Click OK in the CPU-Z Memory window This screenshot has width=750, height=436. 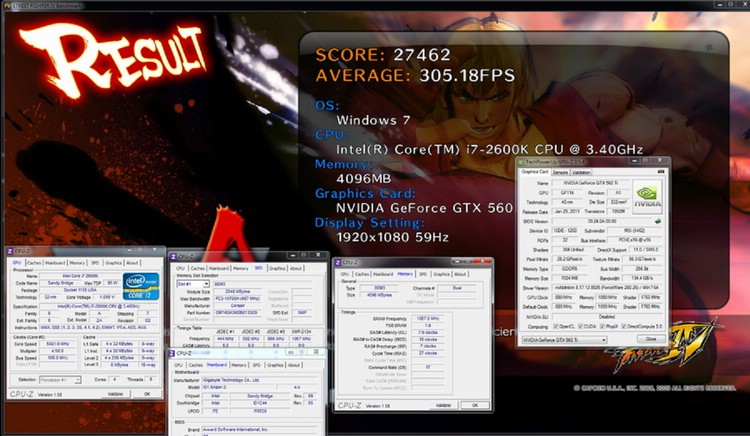click(475, 405)
